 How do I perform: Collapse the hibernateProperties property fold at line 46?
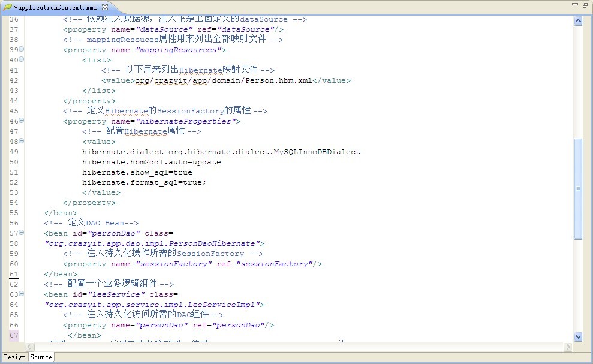(x=21, y=121)
